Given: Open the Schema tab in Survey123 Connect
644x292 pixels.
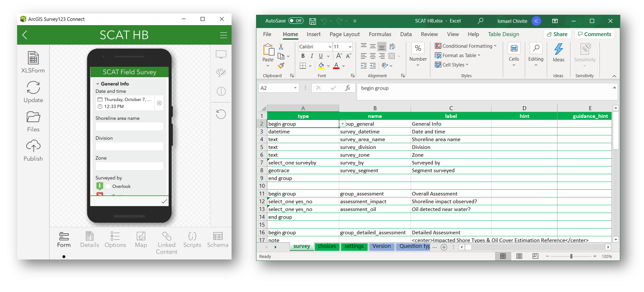Looking at the screenshot, I should pyautogui.click(x=217, y=240).
